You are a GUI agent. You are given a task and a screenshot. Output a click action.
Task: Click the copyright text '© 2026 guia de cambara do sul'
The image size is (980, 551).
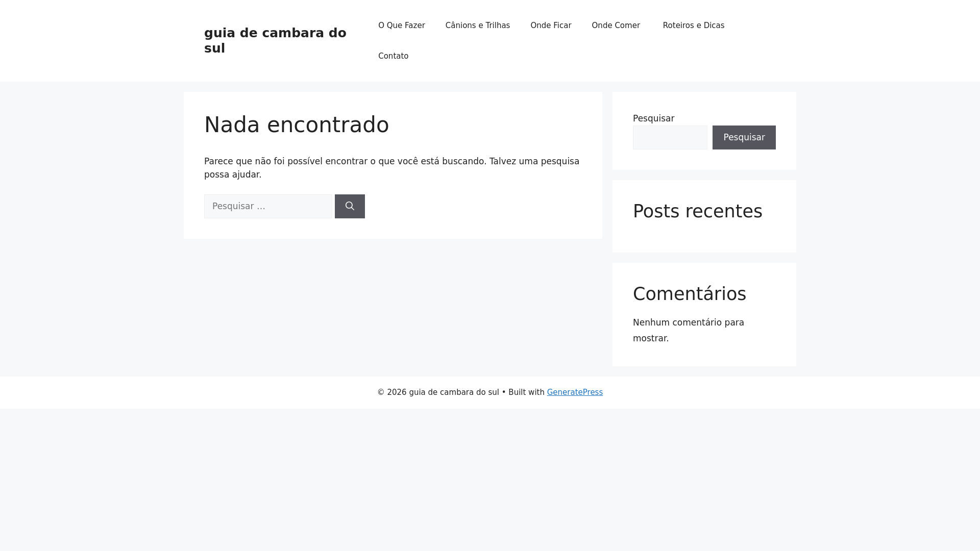coord(438,392)
